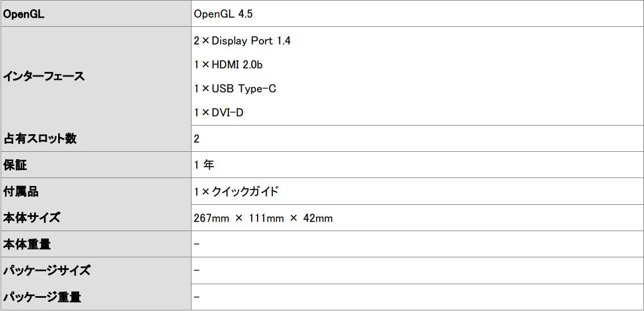The width and height of the screenshot is (644, 311).
Task: Select the 267mm × 111mm × 42mm dimensions
Action: pos(263,218)
